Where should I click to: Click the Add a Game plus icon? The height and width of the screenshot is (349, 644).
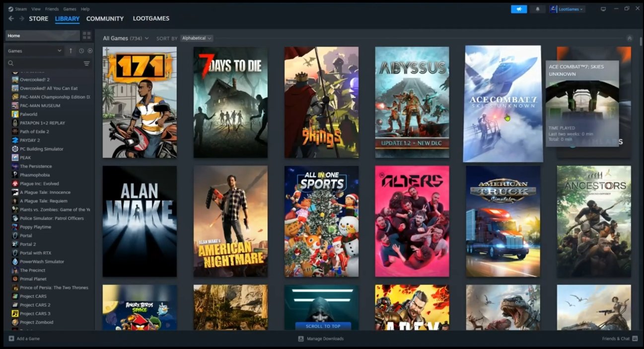(x=11, y=339)
